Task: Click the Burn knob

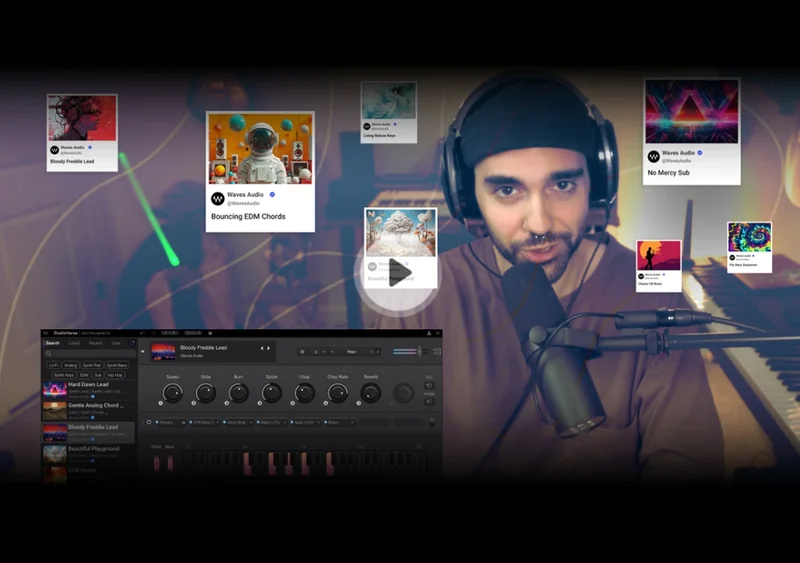Action: click(x=238, y=393)
